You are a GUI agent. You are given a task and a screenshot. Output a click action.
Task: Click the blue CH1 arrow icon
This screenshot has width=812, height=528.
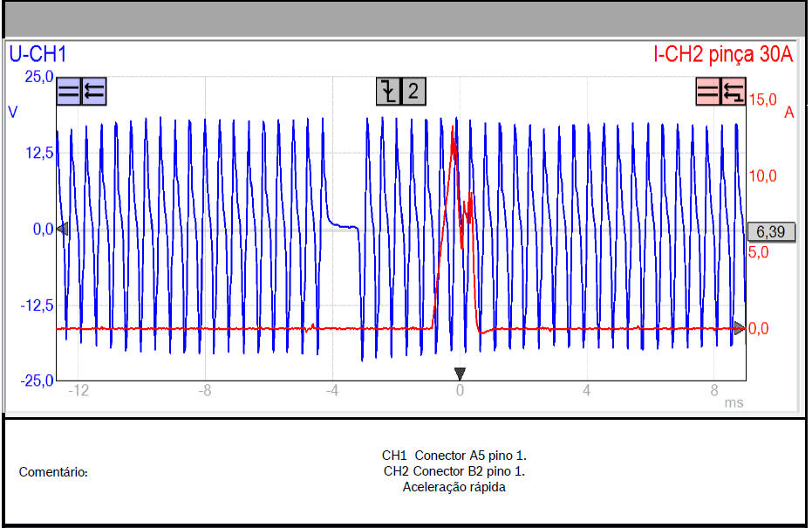[x=93, y=92]
